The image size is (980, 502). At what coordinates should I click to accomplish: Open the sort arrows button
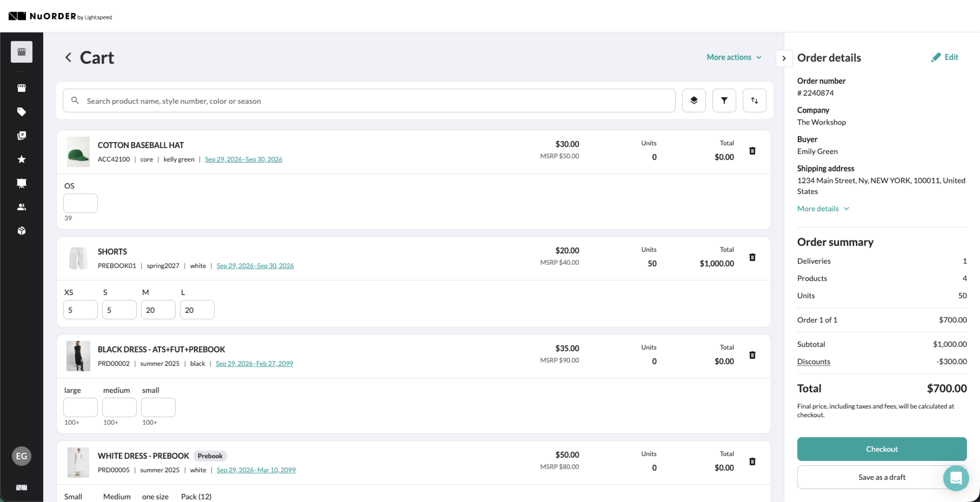(754, 101)
